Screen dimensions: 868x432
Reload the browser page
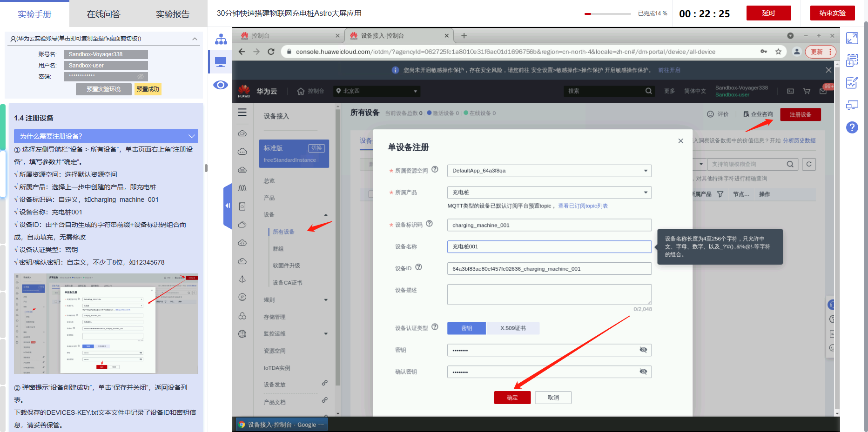point(271,52)
